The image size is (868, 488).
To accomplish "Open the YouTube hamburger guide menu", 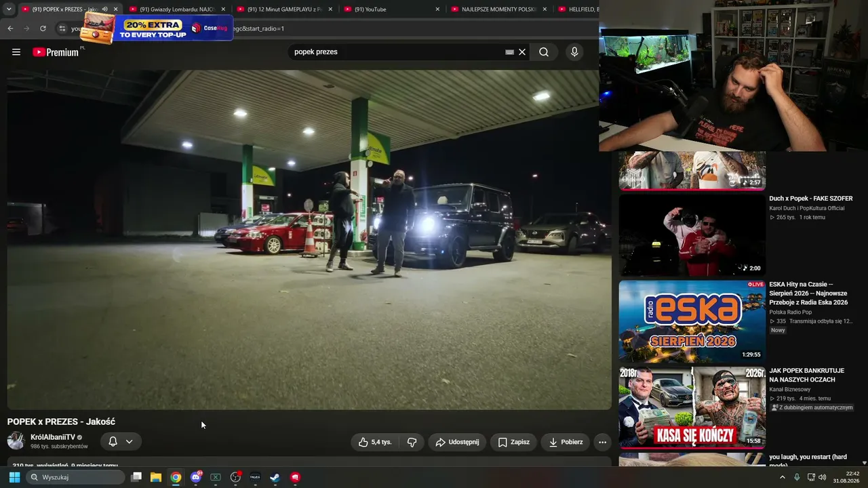I will [16, 52].
